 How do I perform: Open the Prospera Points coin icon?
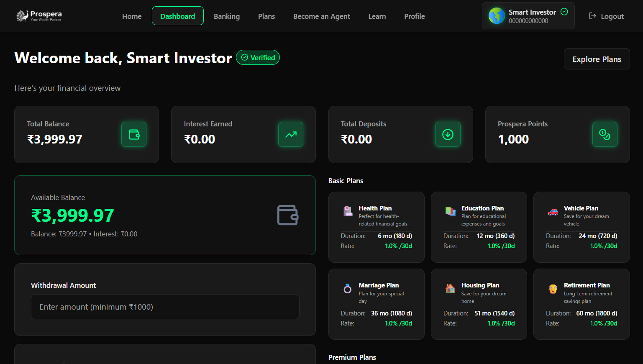pyautogui.click(x=605, y=134)
